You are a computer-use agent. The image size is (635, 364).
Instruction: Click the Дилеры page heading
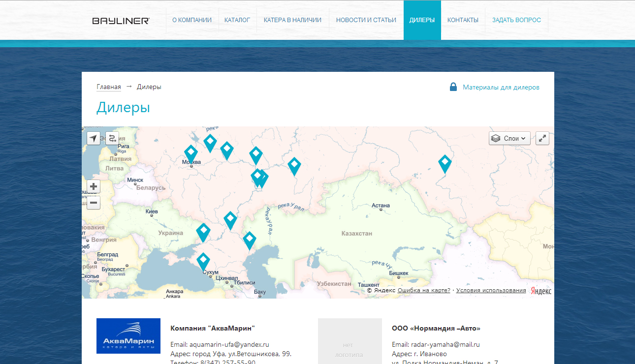pyautogui.click(x=123, y=107)
